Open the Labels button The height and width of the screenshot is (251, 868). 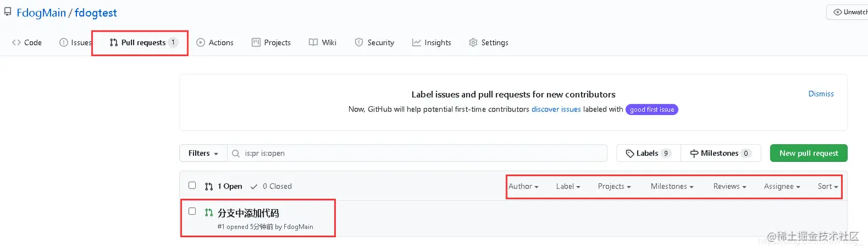[x=649, y=153]
